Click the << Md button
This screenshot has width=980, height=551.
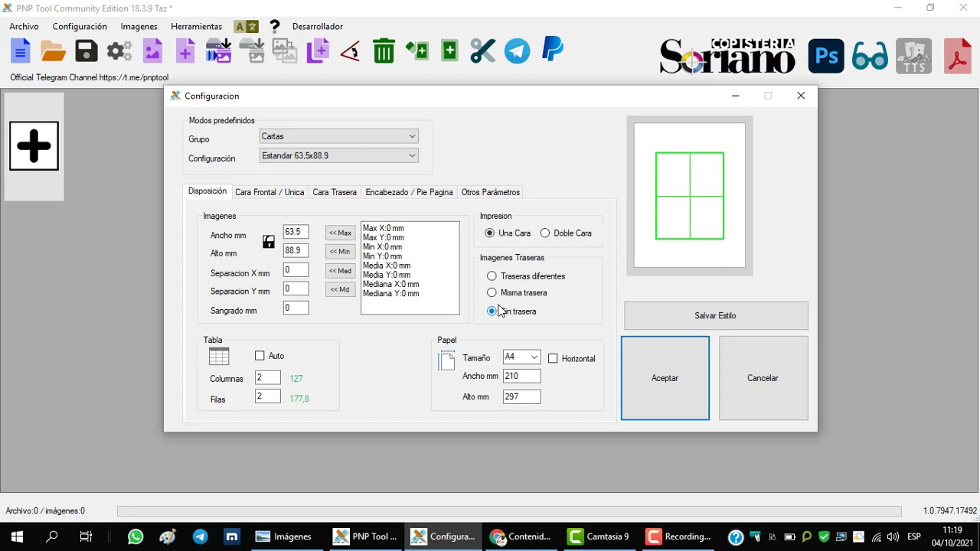click(340, 289)
